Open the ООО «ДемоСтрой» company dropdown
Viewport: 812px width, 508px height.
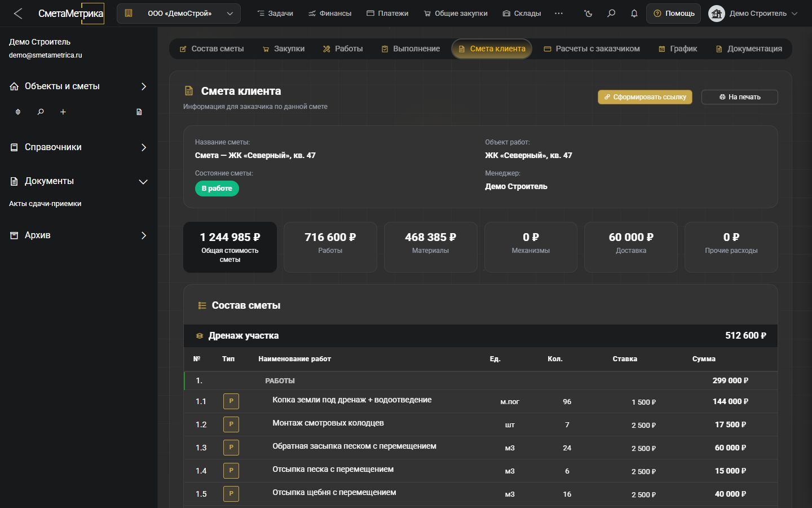click(x=179, y=14)
